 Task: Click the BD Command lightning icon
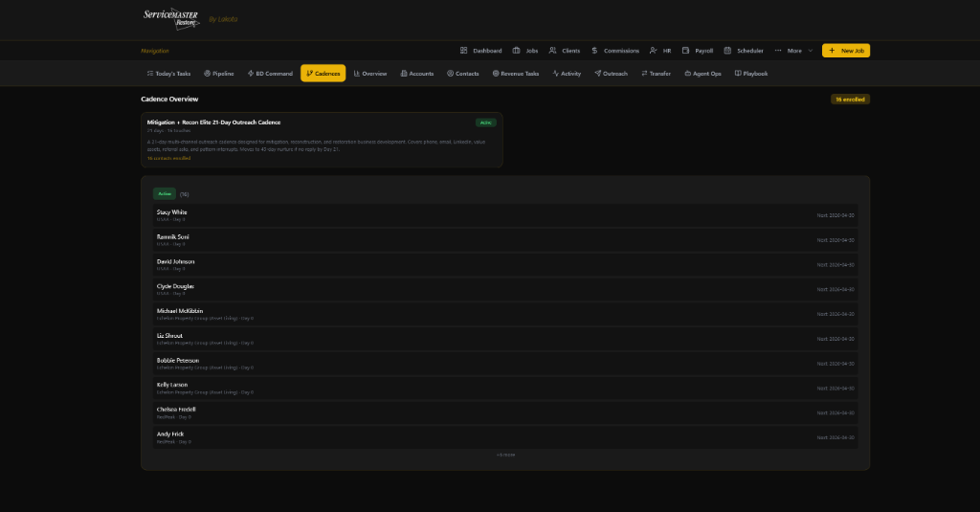(x=251, y=73)
